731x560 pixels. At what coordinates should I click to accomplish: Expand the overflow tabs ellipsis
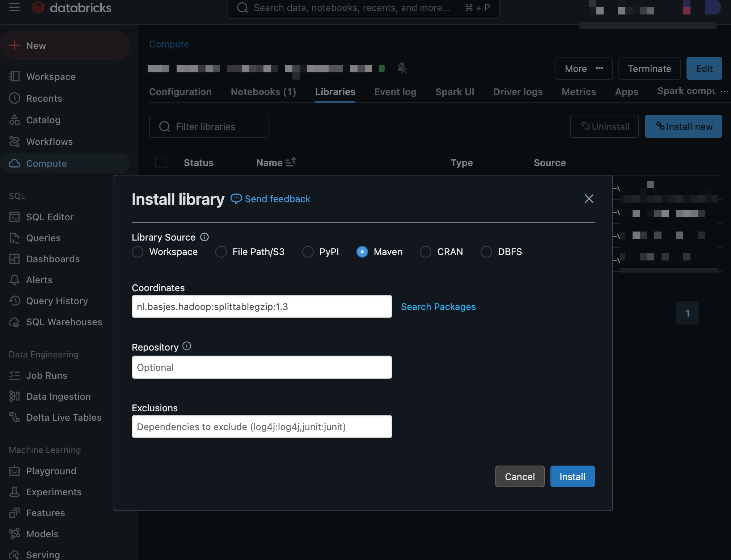coord(724,92)
